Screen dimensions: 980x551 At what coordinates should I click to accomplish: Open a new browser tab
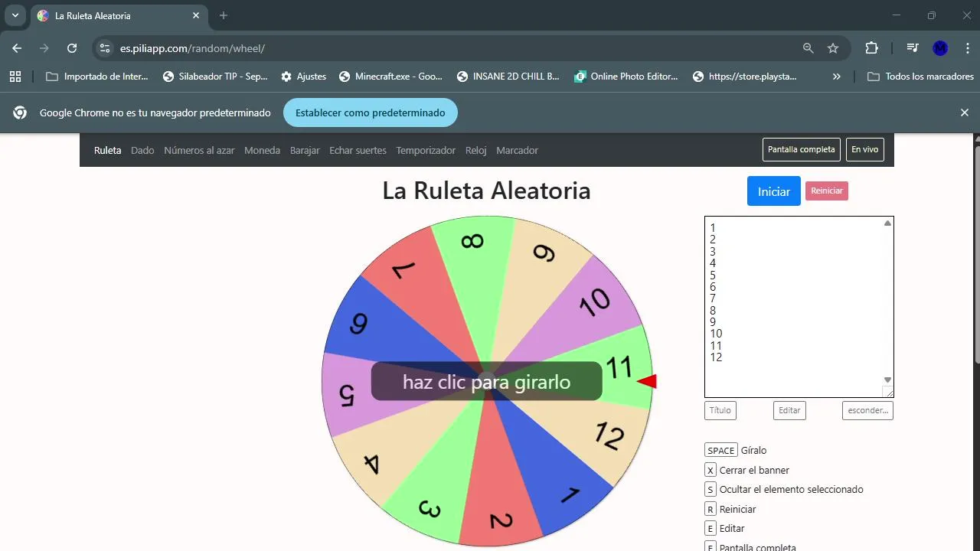click(x=224, y=15)
